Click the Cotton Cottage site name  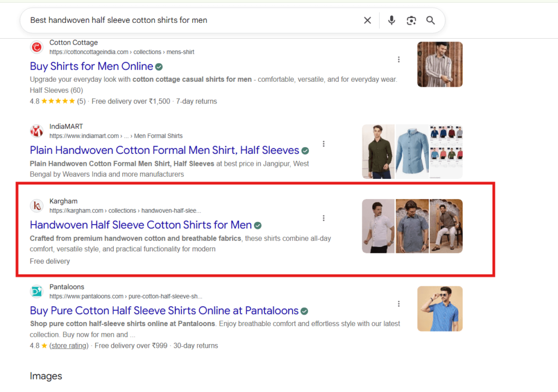(74, 43)
